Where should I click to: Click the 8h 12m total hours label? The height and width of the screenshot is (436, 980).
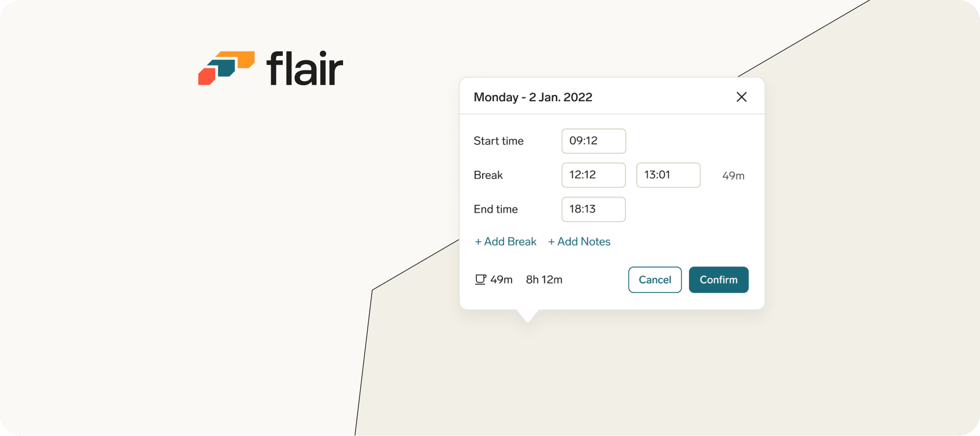click(544, 279)
